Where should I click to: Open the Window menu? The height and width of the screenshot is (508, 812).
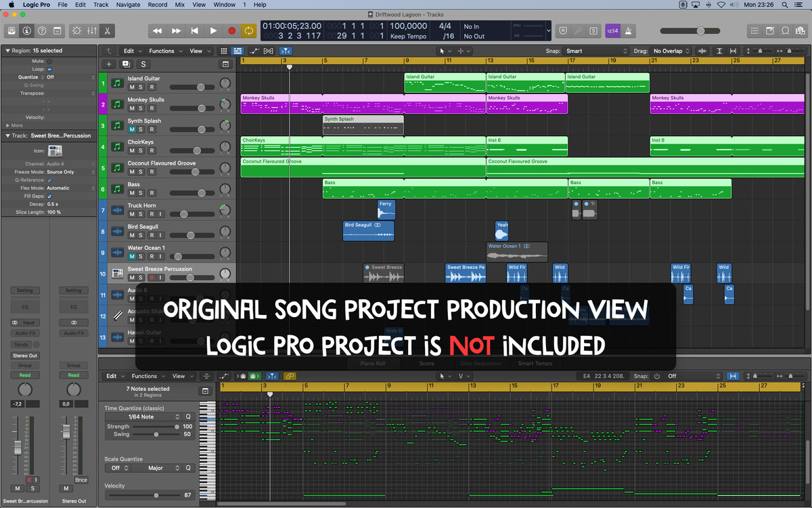[x=225, y=5]
